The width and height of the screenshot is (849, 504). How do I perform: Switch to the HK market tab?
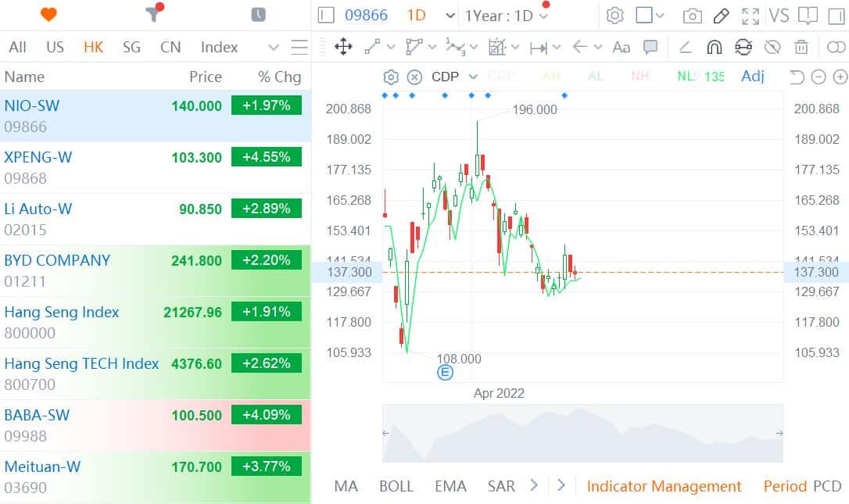click(x=93, y=47)
